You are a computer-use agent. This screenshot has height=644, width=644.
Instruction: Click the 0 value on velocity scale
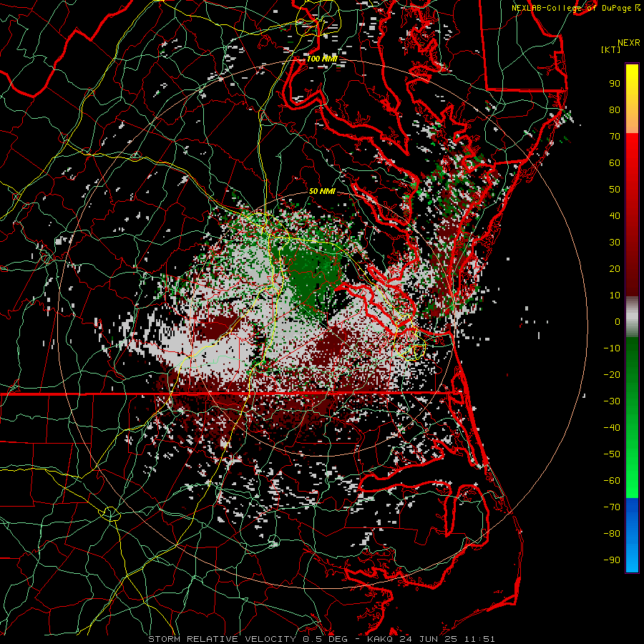pyautogui.click(x=618, y=322)
